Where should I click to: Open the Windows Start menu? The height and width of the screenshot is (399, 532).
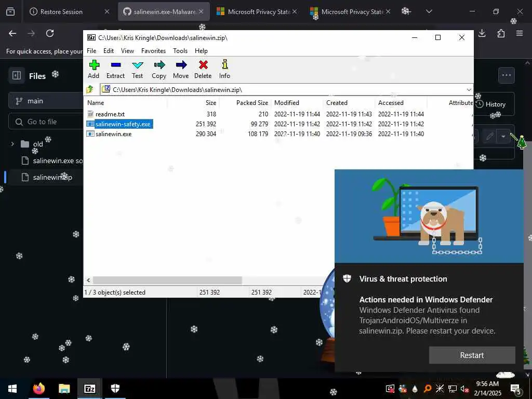(12, 389)
